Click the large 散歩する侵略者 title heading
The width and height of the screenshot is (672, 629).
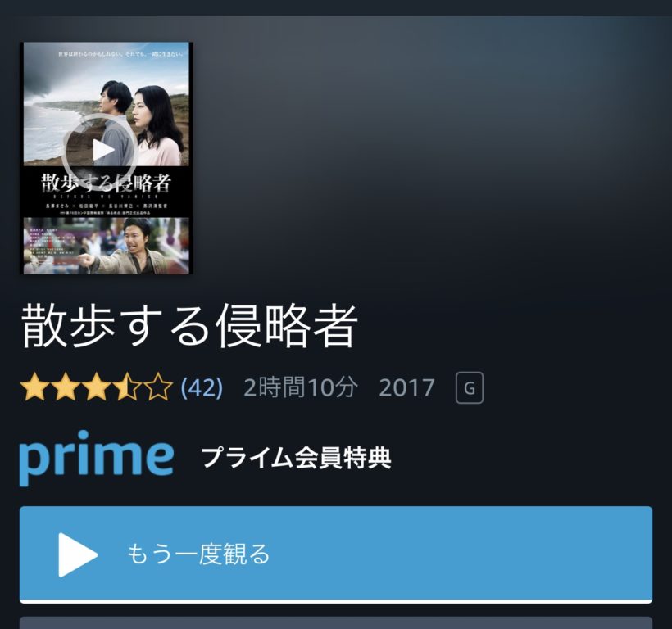[x=189, y=326]
